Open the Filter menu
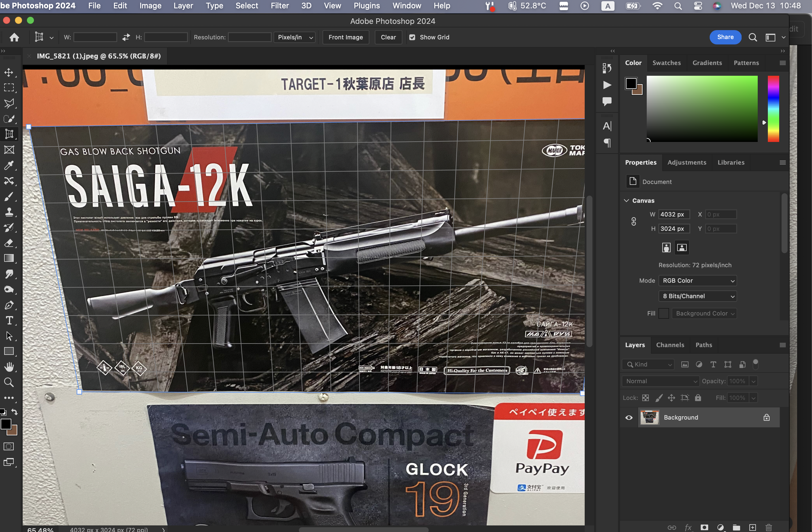Viewport: 812px width, 532px height. (280, 6)
